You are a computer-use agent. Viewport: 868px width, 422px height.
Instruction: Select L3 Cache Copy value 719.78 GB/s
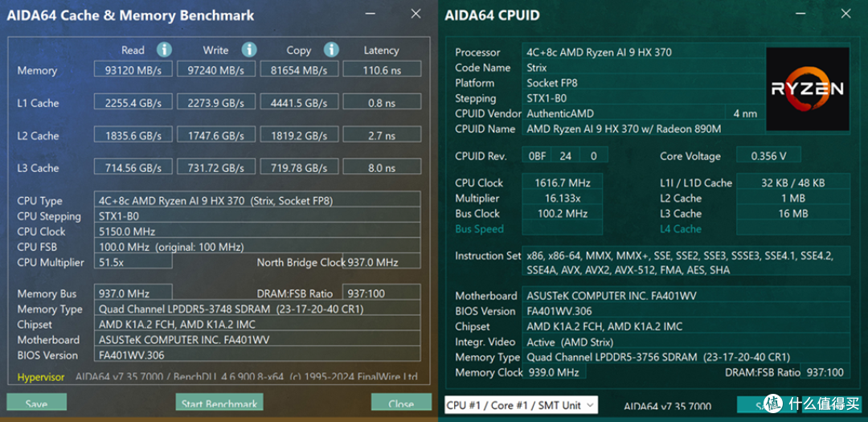(x=299, y=168)
